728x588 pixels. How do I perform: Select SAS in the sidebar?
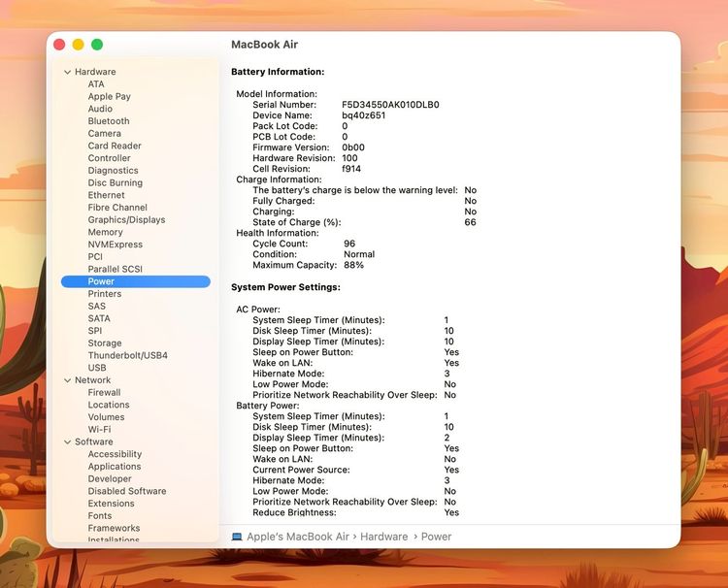tap(96, 307)
